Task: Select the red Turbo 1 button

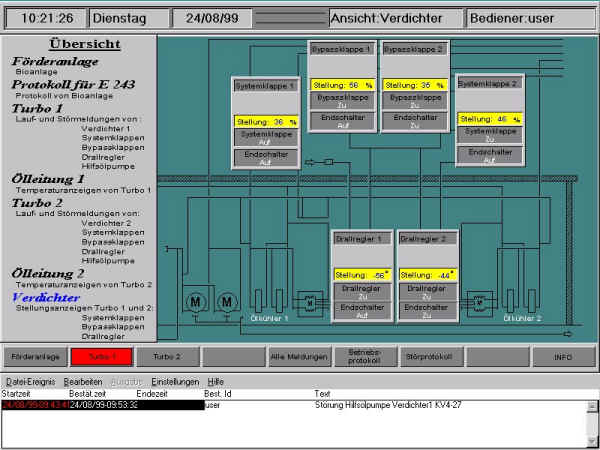Action: click(x=102, y=357)
